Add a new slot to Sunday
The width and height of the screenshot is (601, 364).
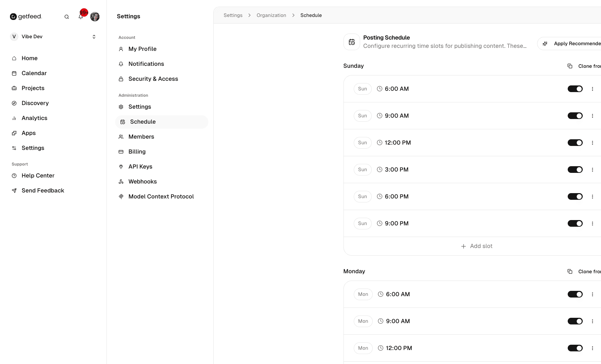click(x=477, y=246)
